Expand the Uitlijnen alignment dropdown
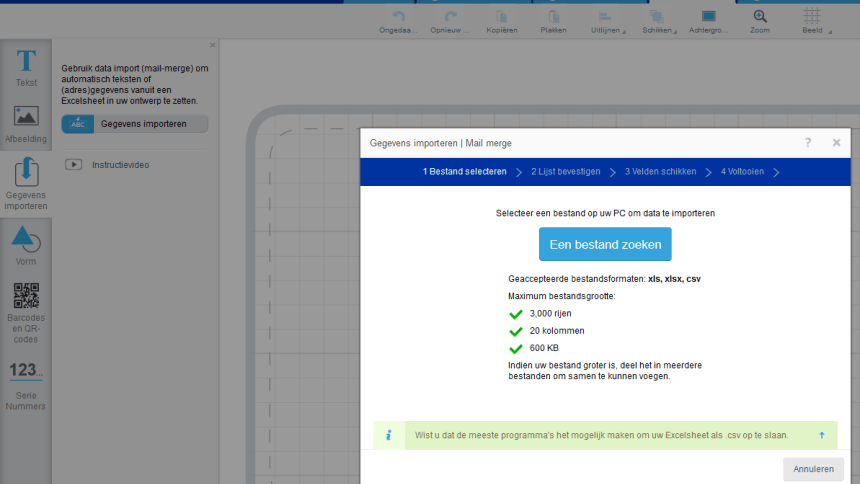 click(x=606, y=20)
